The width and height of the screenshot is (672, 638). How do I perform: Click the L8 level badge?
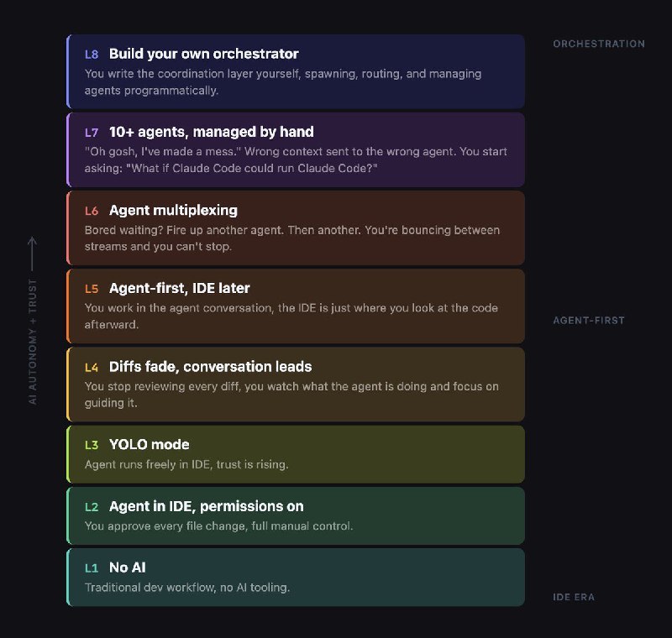click(92, 54)
